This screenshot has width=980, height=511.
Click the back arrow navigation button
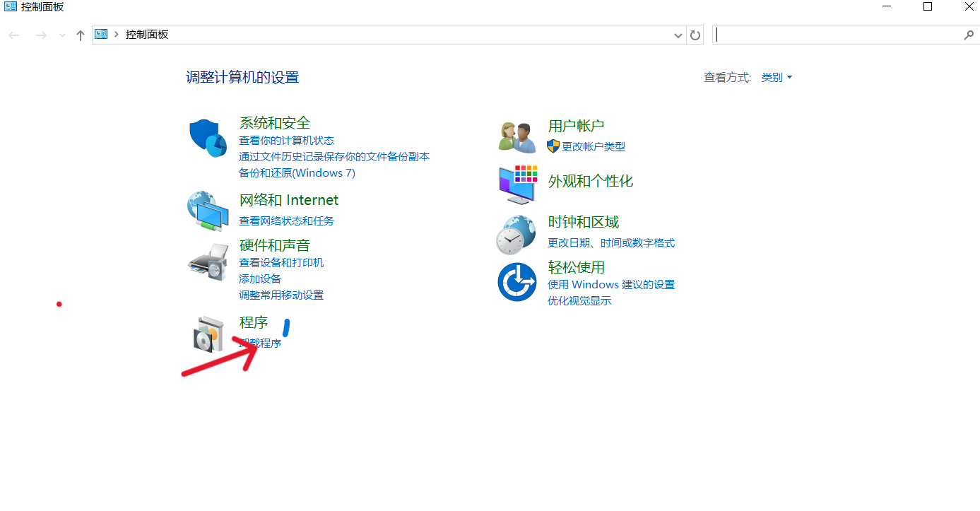pos(14,35)
